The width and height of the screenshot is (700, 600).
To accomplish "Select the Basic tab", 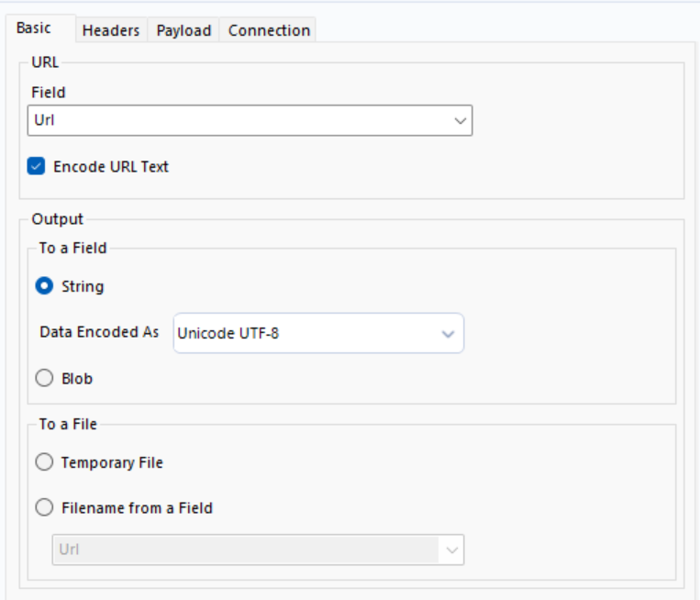I will (33, 28).
